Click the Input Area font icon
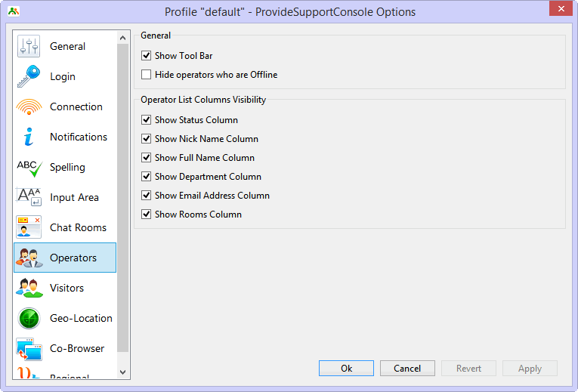 coord(29,197)
